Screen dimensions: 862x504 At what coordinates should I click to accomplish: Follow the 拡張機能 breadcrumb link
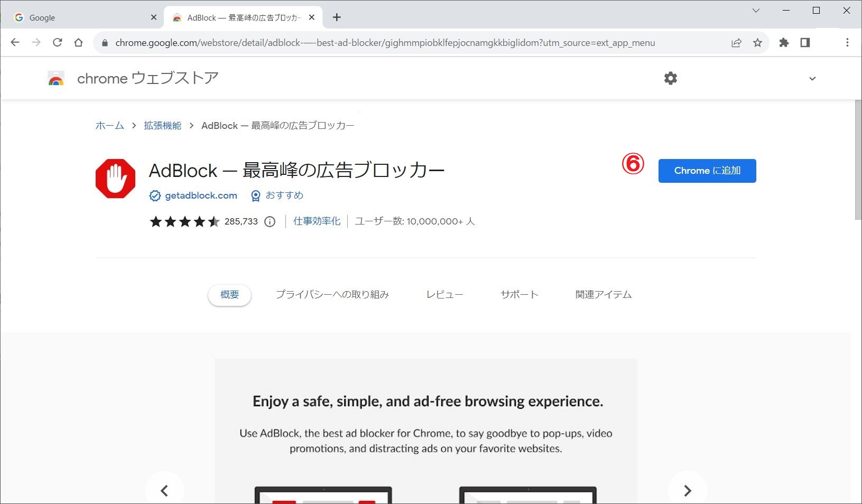pos(163,126)
